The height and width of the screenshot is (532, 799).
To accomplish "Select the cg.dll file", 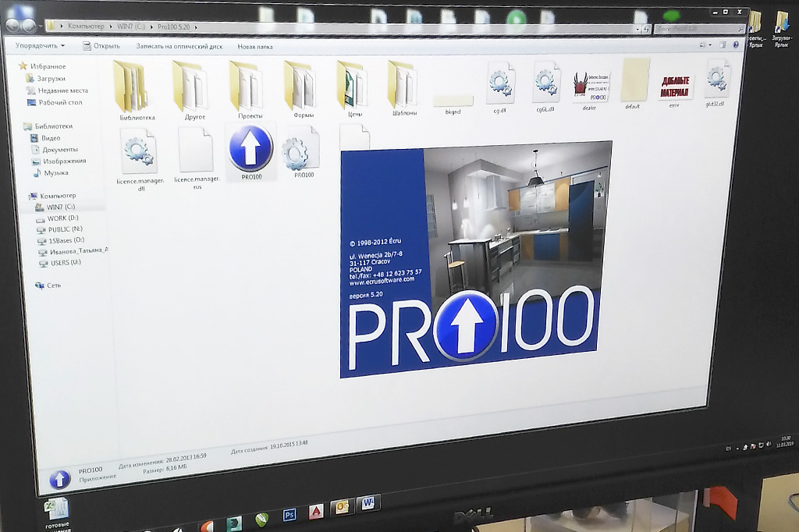I will pos(500,87).
